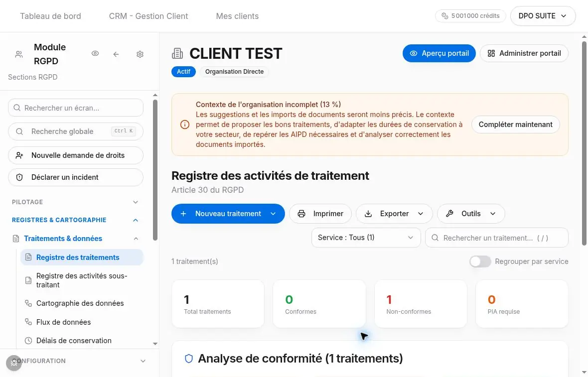Screen dimensions: 588x377
Task: Click the download icon on Exporter
Action: pyautogui.click(x=368, y=214)
